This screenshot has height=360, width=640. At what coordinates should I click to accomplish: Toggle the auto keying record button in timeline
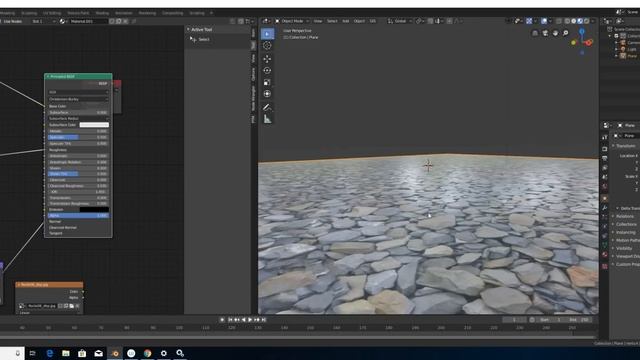click(222, 320)
